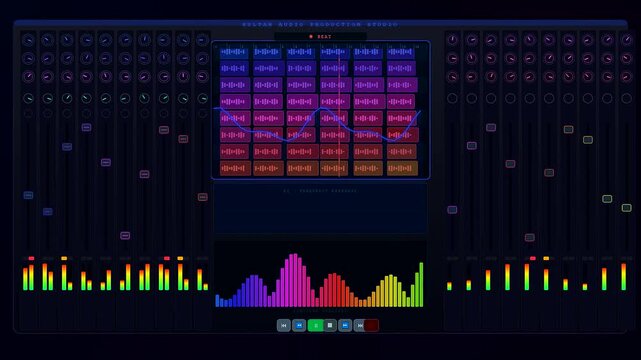Screen dimensions: 641x360
Task: Click the second-row pink knob on right channel two
Action: click(x=472, y=58)
